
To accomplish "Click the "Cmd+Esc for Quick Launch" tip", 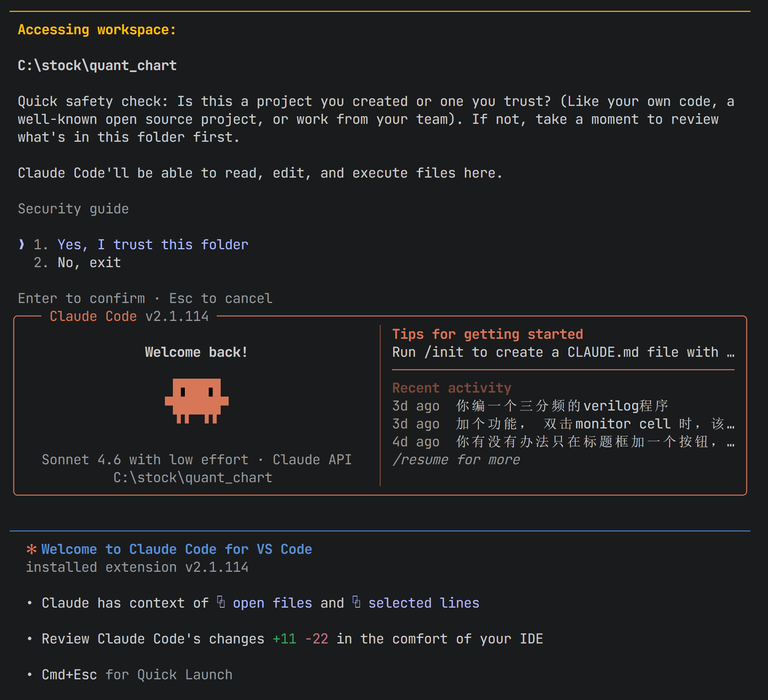I will pyautogui.click(x=137, y=675).
